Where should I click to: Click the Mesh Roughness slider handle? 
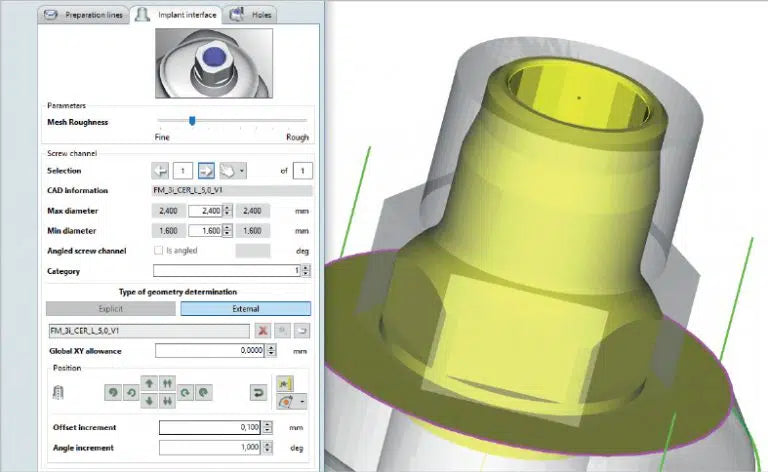[x=192, y=122]
